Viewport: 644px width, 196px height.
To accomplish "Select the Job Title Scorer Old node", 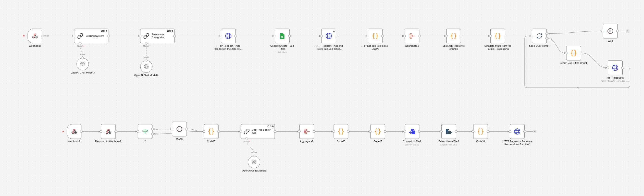I will tap(258, 131).
